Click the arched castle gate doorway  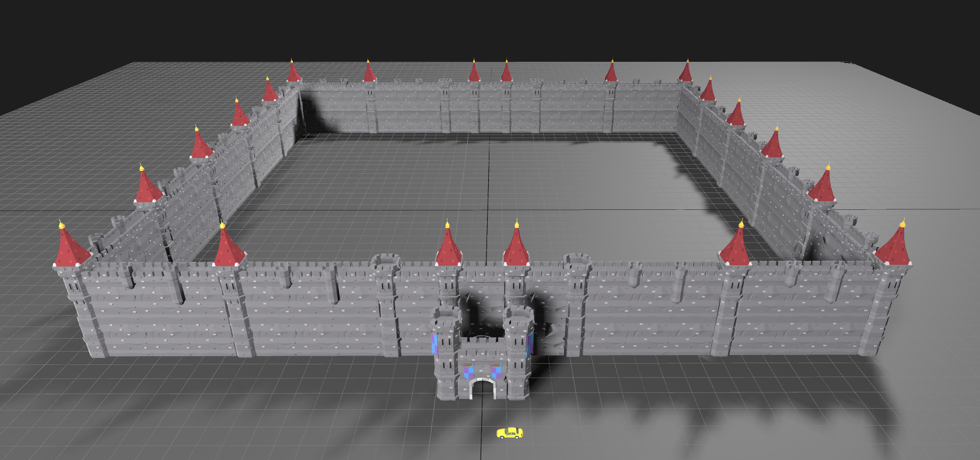click(482, 389)
